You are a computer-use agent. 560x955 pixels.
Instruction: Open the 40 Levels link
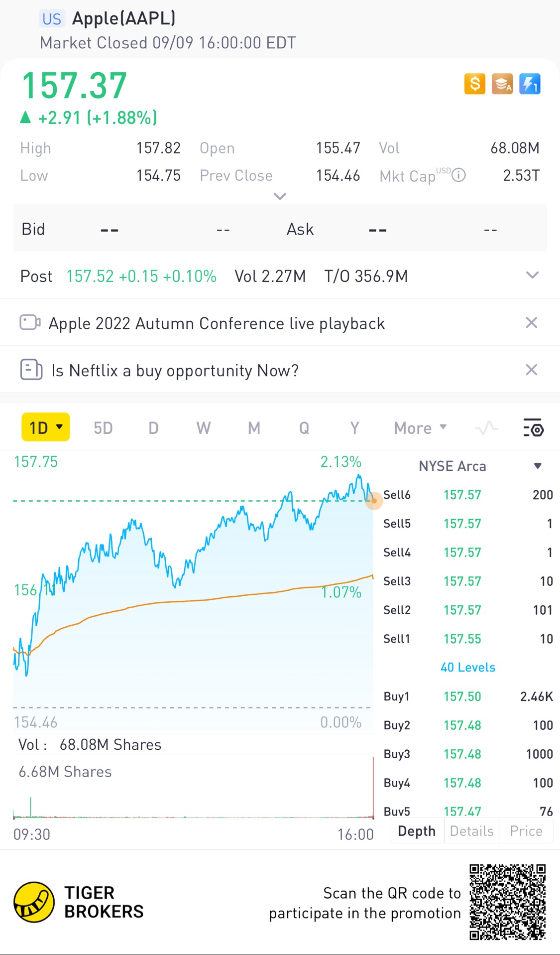467,668
